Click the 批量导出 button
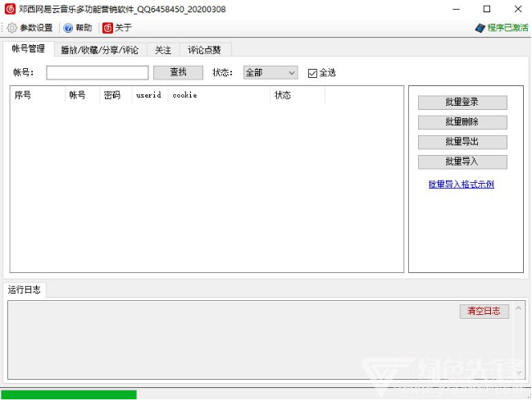The width and height of the screenshot is (532, 401). [462, 142]
